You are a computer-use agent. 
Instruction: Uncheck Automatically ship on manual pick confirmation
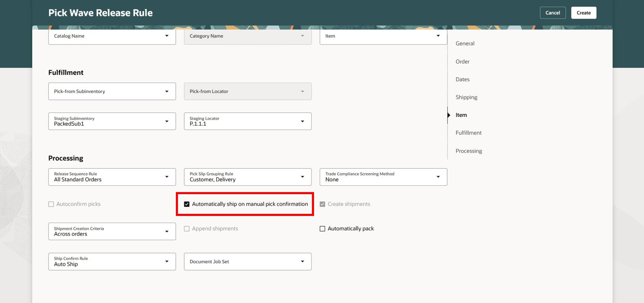(x=187, y=204)
